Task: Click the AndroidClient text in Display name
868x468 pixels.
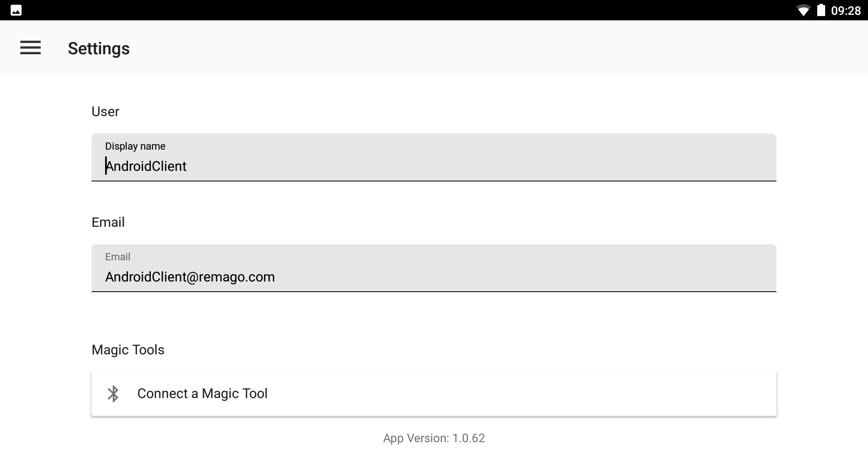Action: (146, 166)
